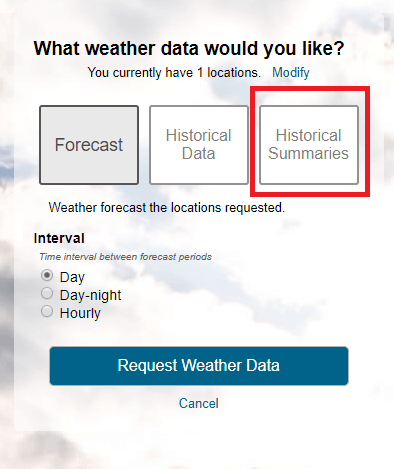Image resolution: width=394 pixels, height=469 pixels.
Task: Click the word Historical in Historical Data
Action: pos(199,136)
